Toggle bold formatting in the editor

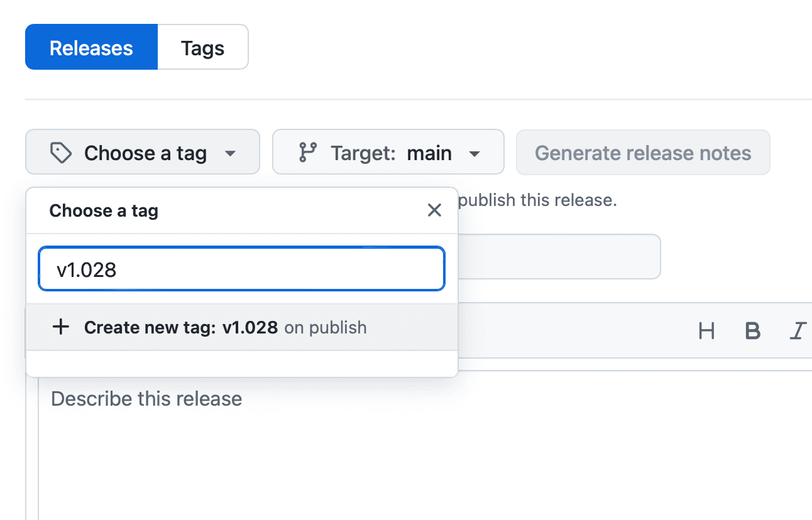pyautogui.click(x=752, y=330)
